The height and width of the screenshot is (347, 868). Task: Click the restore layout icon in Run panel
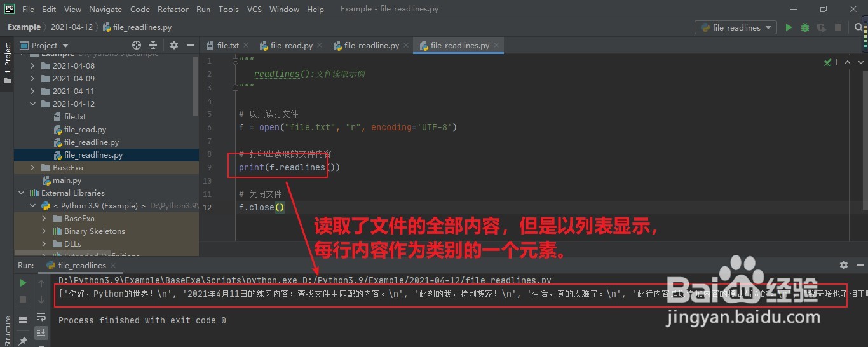tap(23, 321)
